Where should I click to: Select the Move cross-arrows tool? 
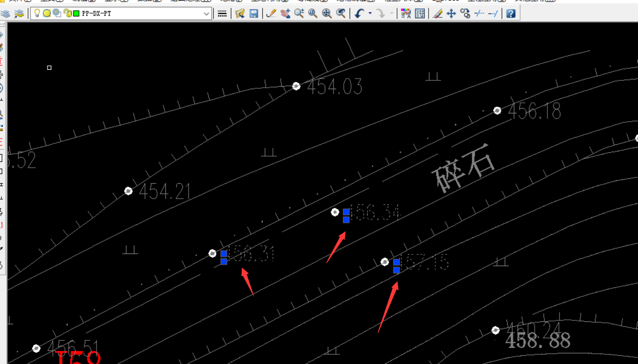point(451,14)
